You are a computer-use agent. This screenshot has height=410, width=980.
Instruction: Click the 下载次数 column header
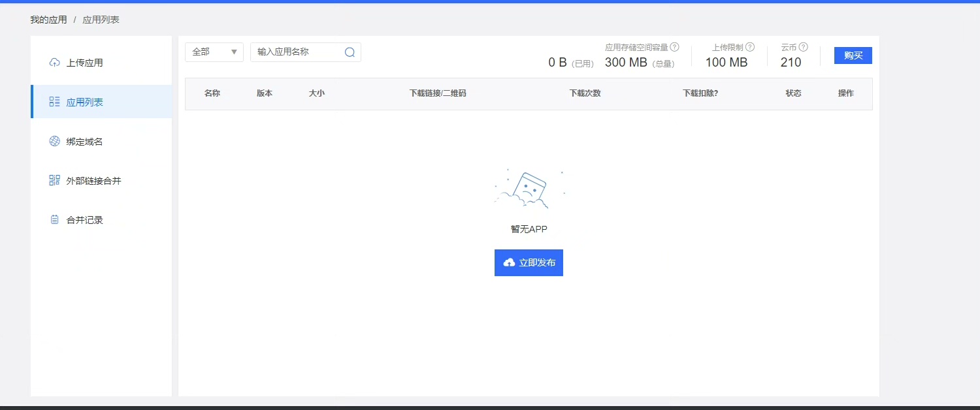pyautogui.click(x=585, y=93)
